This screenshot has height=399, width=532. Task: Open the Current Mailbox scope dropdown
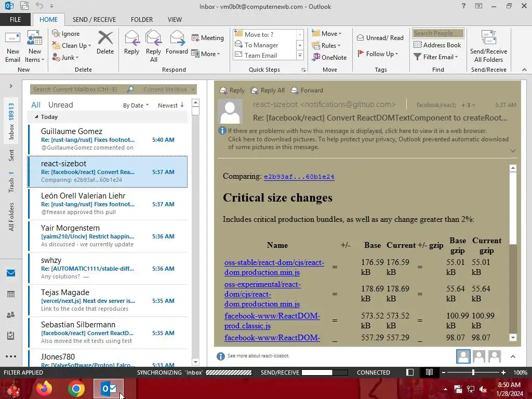169,89
